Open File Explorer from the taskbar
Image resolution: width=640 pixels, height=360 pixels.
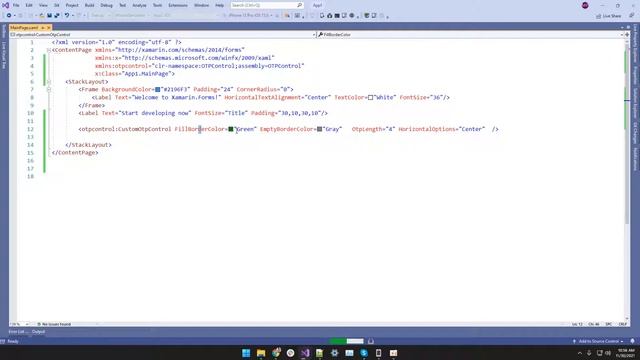click(x=261, y=353)
